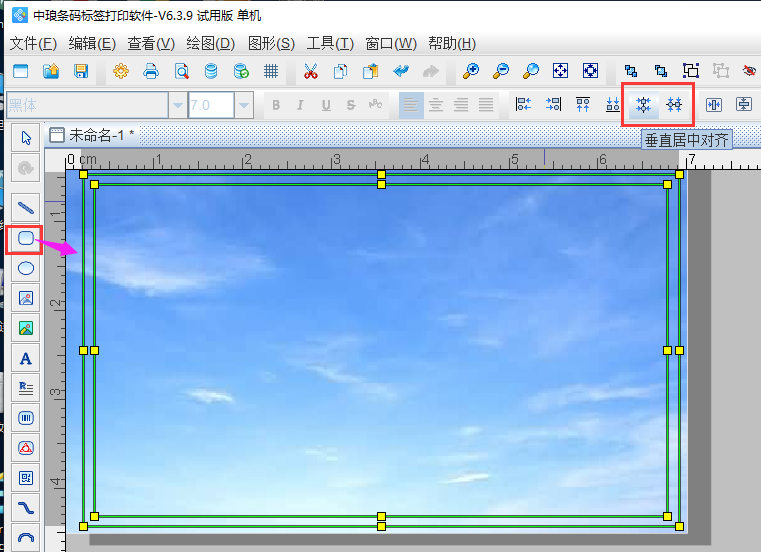
Task: Click the fit-to-window four-arrow icon
Action: tap(561, 71)
